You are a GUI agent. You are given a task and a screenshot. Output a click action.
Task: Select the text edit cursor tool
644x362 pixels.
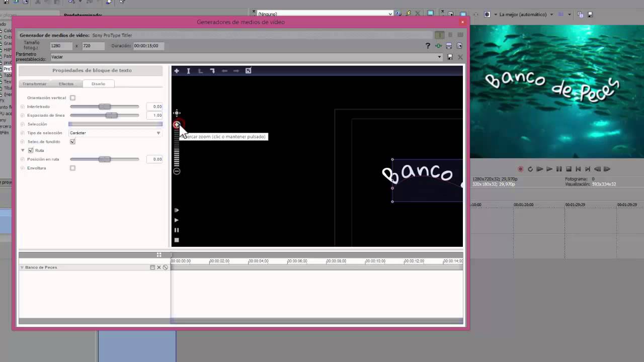point(188,71)
